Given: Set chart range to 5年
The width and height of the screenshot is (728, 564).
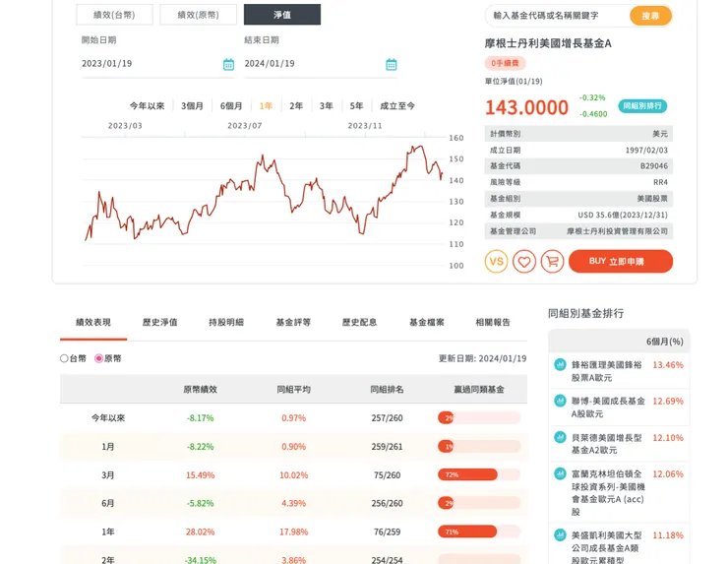Looking at the screenshot, I should click(356, 106).
